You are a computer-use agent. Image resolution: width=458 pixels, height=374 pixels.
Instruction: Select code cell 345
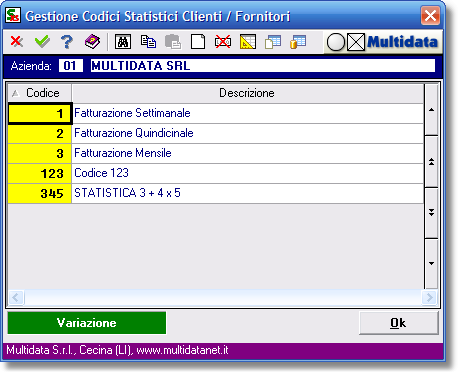[40, 194]
